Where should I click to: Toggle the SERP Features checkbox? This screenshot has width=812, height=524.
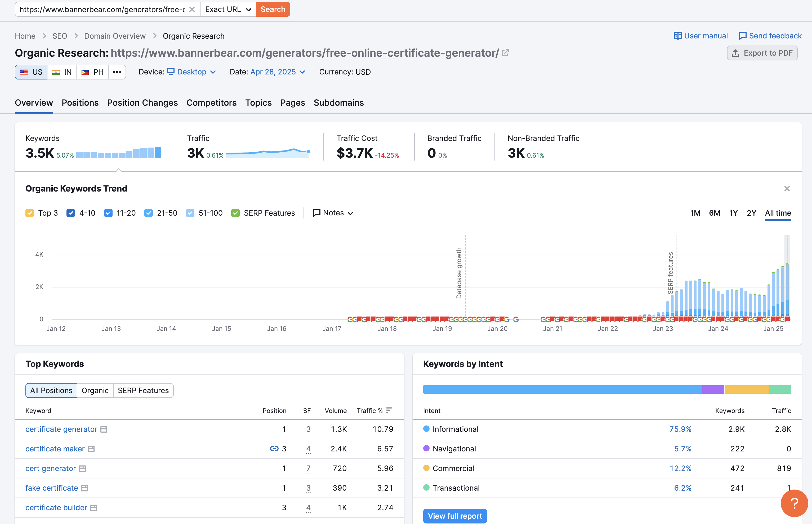(235, 213)
